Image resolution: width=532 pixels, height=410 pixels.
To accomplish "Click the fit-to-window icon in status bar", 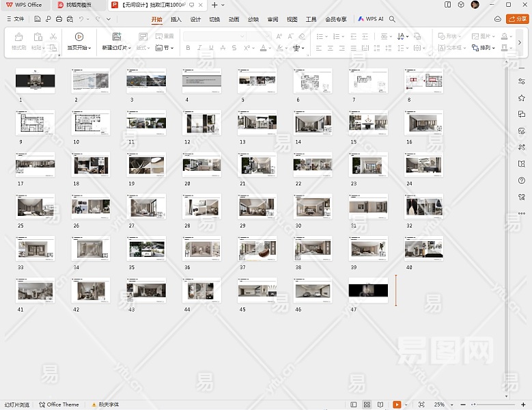I will pyautogui.click(x=421, y=405).
